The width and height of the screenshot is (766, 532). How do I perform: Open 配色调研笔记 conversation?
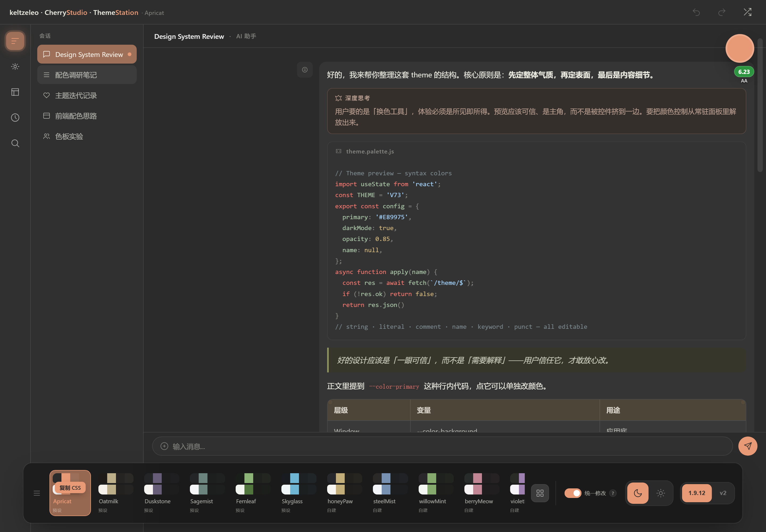tap(87, 75)
